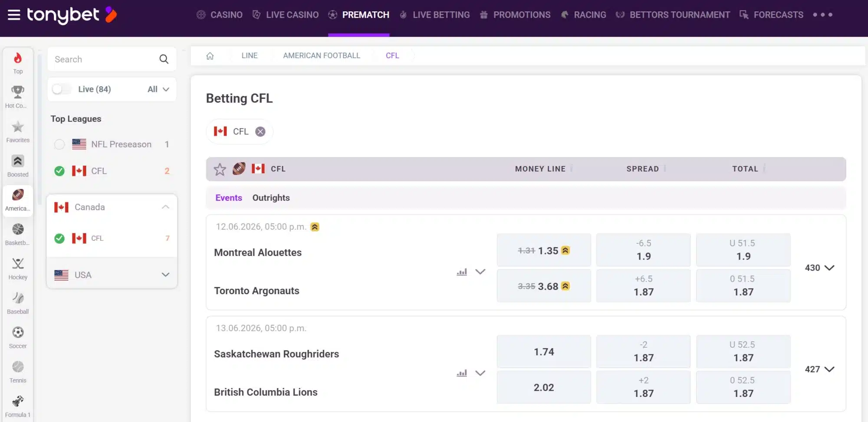Change the MONEY LINE market column
868x422 pixels.
click(x=544, y=169)
